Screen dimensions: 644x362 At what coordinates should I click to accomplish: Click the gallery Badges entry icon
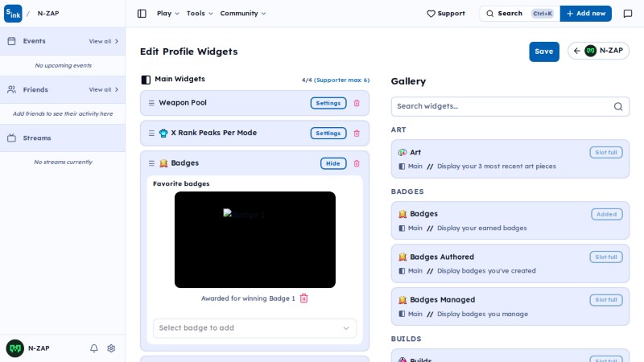click(402, 214)
